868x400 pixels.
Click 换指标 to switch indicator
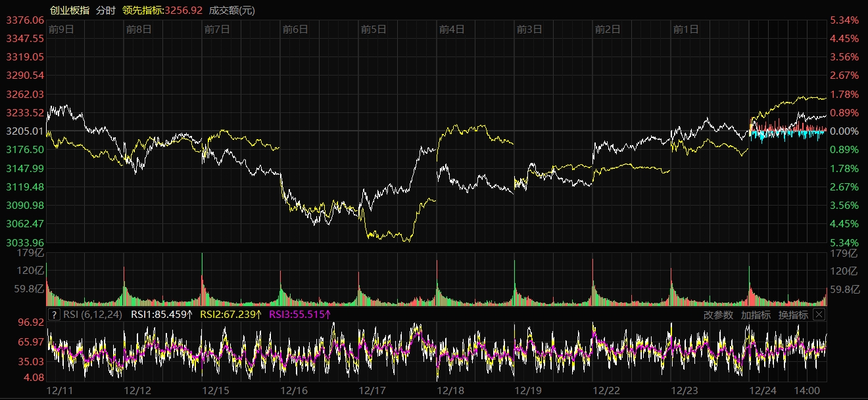pyautogui.click(x=793, y=315)
